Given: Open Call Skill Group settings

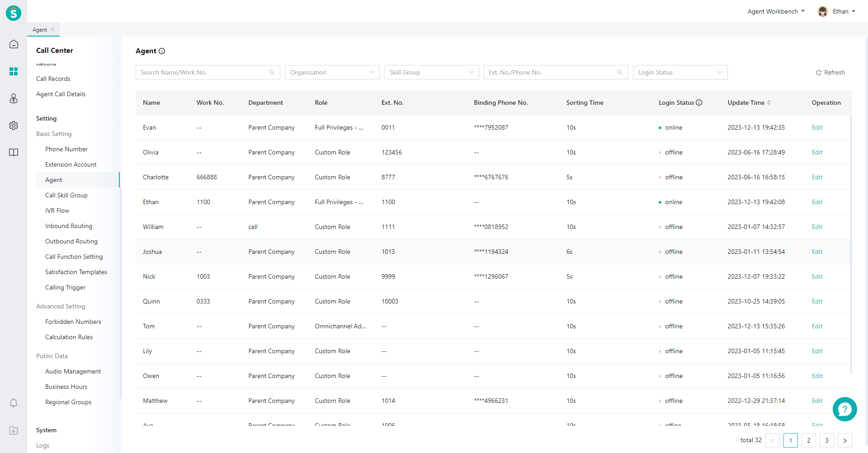Looking at the screenshot, I should 66,195.
